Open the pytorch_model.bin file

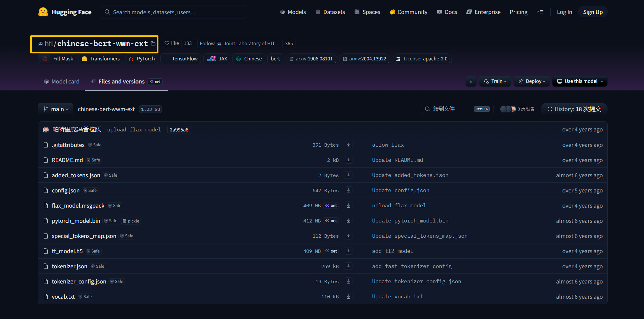coord(76,221)
